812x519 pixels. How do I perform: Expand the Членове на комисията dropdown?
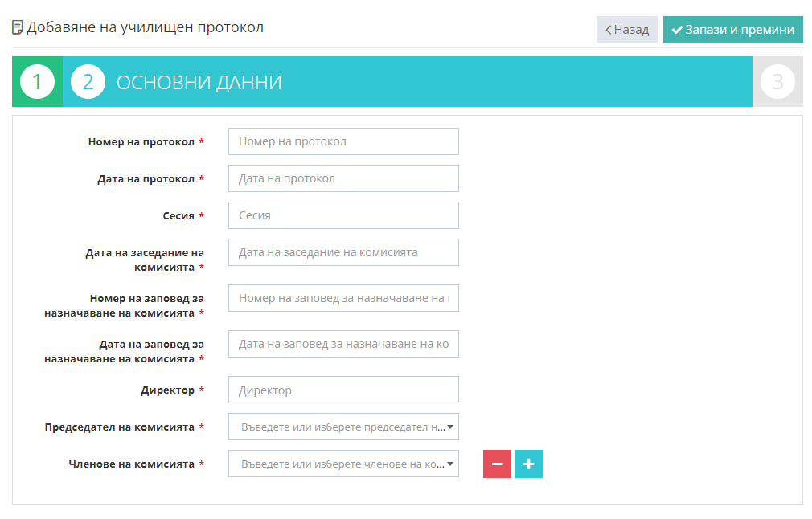click(x=343, y=464)
